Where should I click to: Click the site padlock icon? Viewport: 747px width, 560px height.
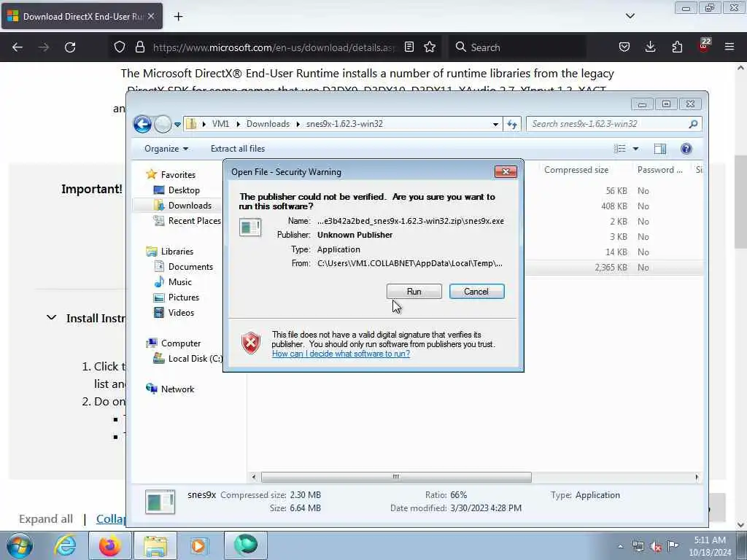pos(139,47)
